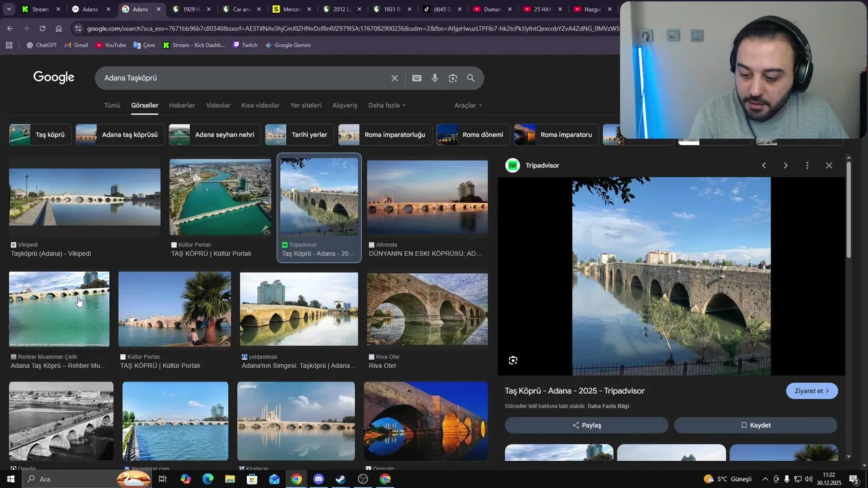Switch to the Duman YouTube tab

pyautogui.click(x=493, y=9)
